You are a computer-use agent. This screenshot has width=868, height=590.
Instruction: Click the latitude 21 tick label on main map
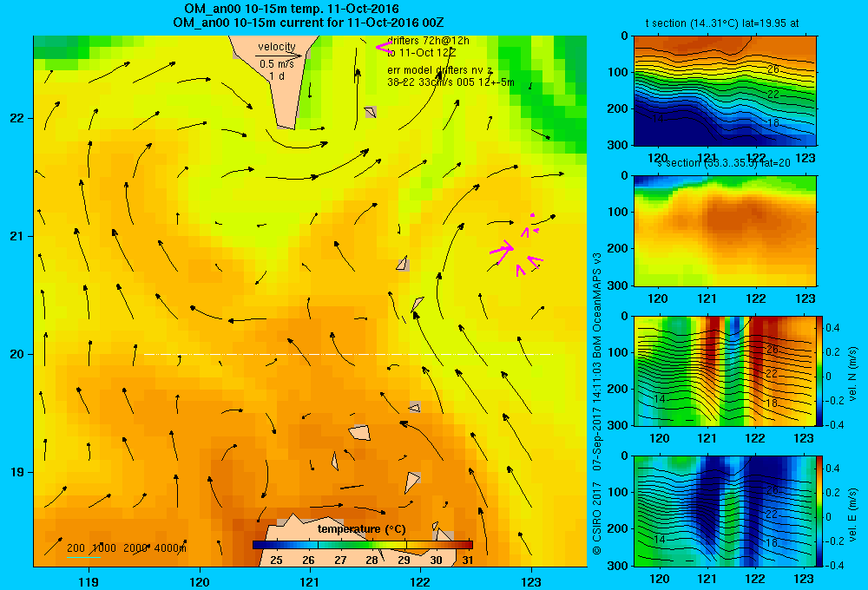pyautogui.click(x=17, y=236)
